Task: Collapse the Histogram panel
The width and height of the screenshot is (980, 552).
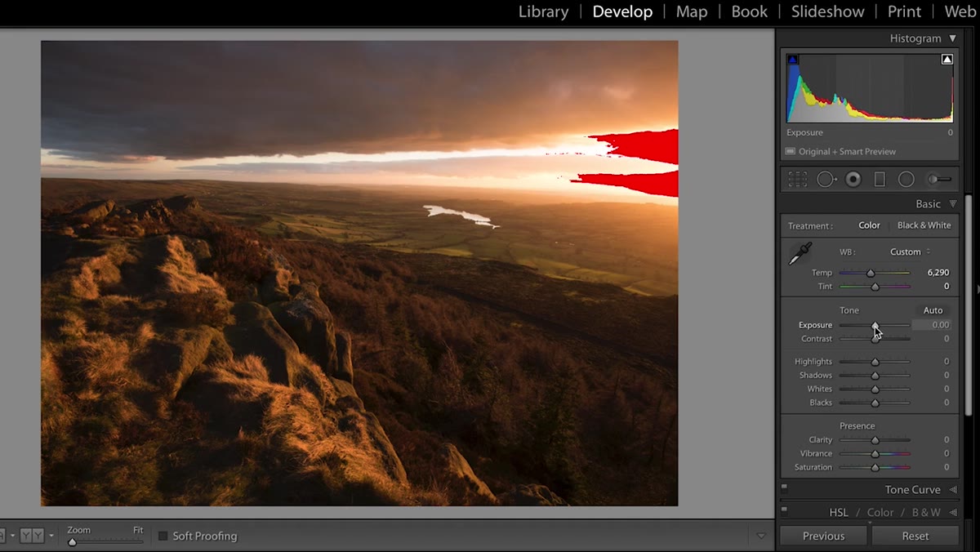Action: (952, 38)
